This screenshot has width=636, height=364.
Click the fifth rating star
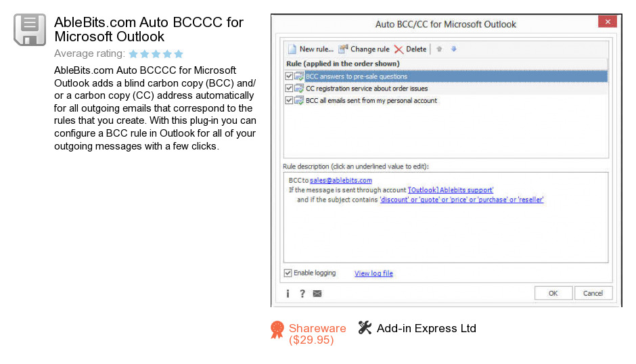pos(179,53)
